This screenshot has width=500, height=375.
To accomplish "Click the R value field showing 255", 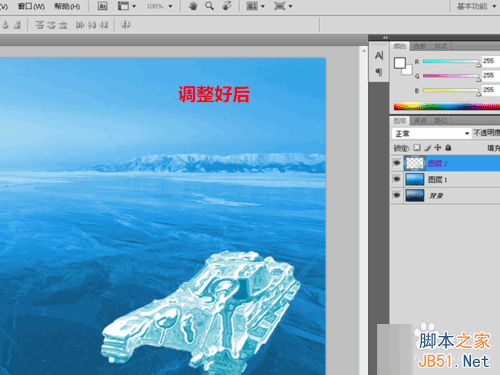I will [x=491, y=61].
